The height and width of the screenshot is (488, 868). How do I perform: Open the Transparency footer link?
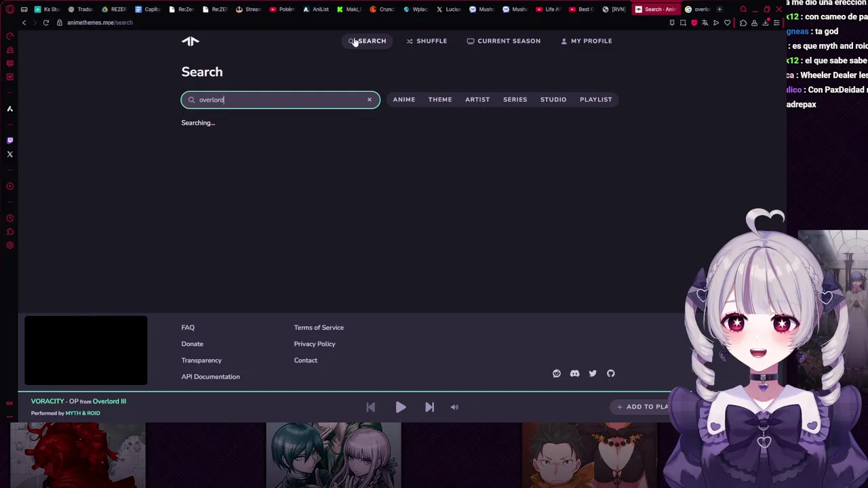point(201,360)
